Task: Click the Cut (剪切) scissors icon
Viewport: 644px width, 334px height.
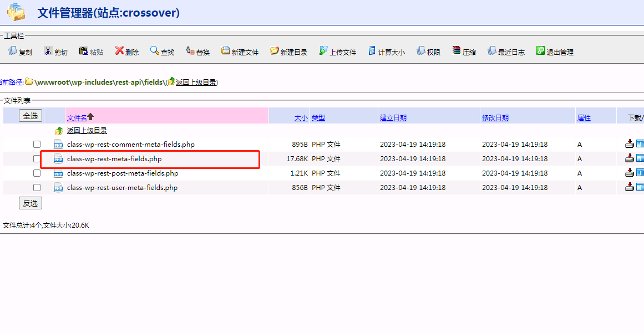Action: pyautogui.click(x=48, y=51)
